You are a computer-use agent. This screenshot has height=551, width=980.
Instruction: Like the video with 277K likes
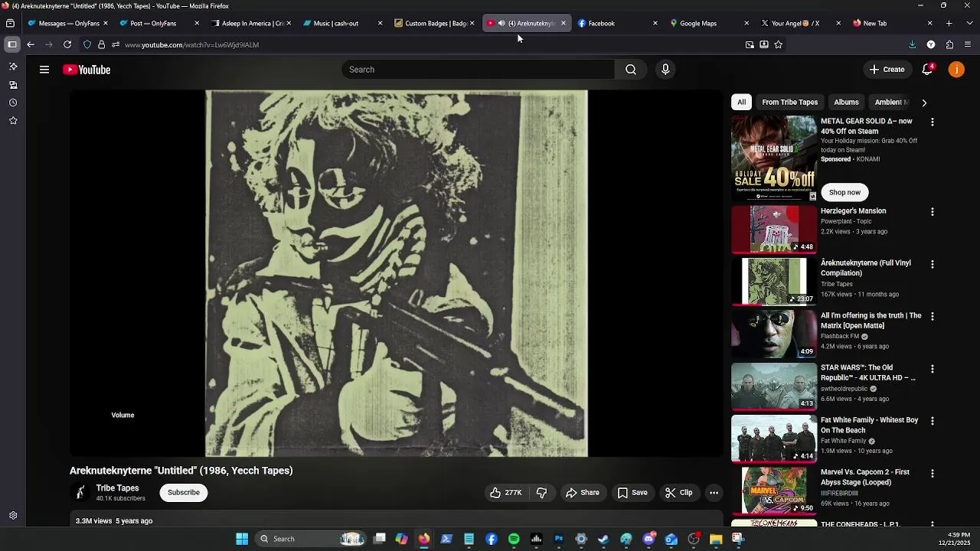pos(506,493)
